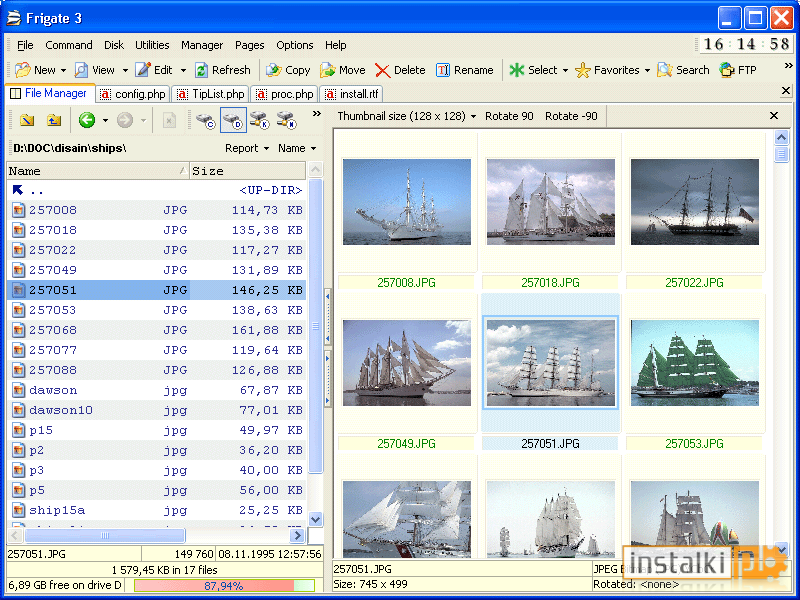This screenshot has width=800, height=600.
Task: Click the Edit pencil icon
Action: click(x=142, y=70)
